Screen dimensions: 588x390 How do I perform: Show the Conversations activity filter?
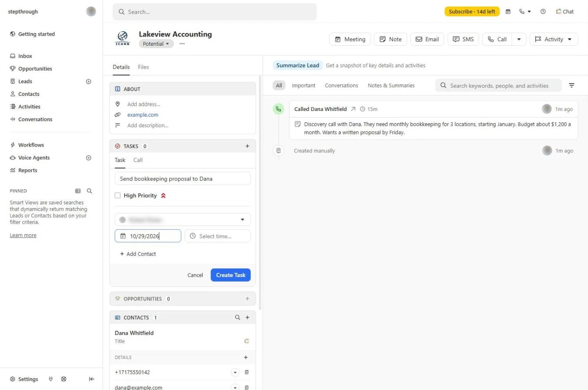(x=341, y=86)
